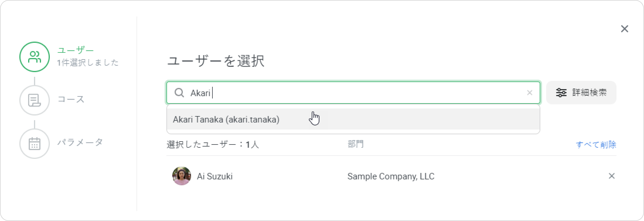This screenshot has height=221, width=644.
Task: Focus the user search input field
Action: [x=352, y=93]
